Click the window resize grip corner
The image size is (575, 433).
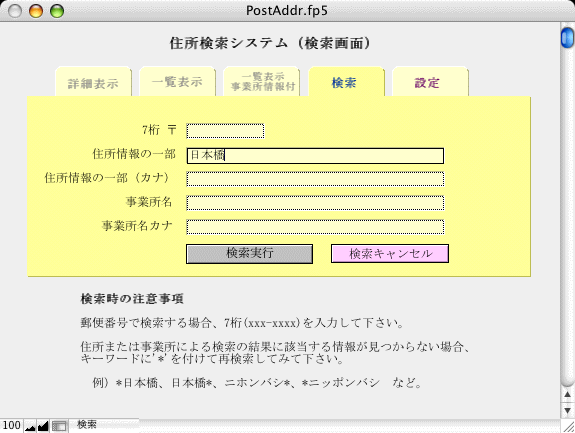pyautogui.click(x=568, y=426)
